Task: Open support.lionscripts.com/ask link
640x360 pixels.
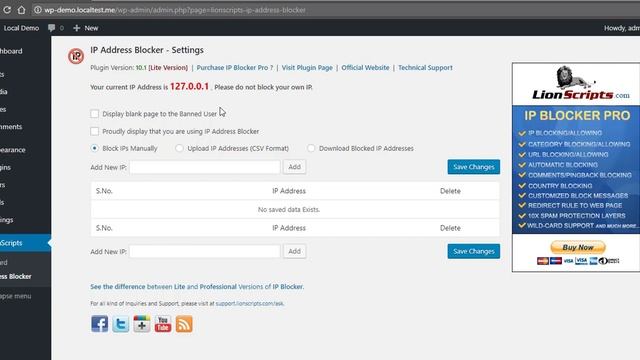Action: [x=250, y=304]
